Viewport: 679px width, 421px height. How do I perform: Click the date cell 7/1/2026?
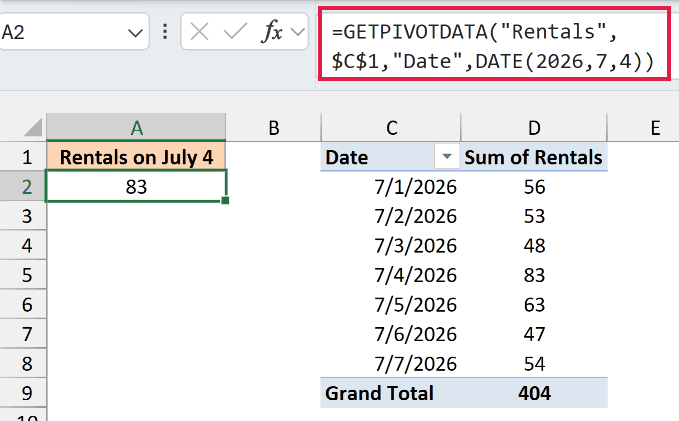tap(391, 187)
